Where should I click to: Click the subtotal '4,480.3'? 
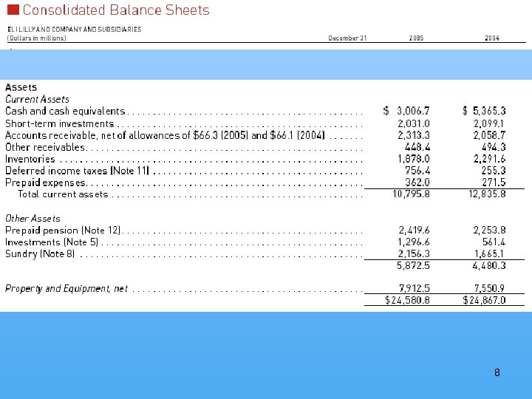point(489,265)
